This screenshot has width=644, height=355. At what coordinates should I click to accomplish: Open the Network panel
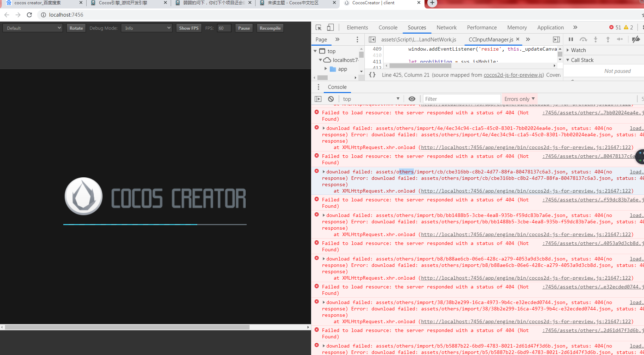pyautogui.click(x=446, y=28)
